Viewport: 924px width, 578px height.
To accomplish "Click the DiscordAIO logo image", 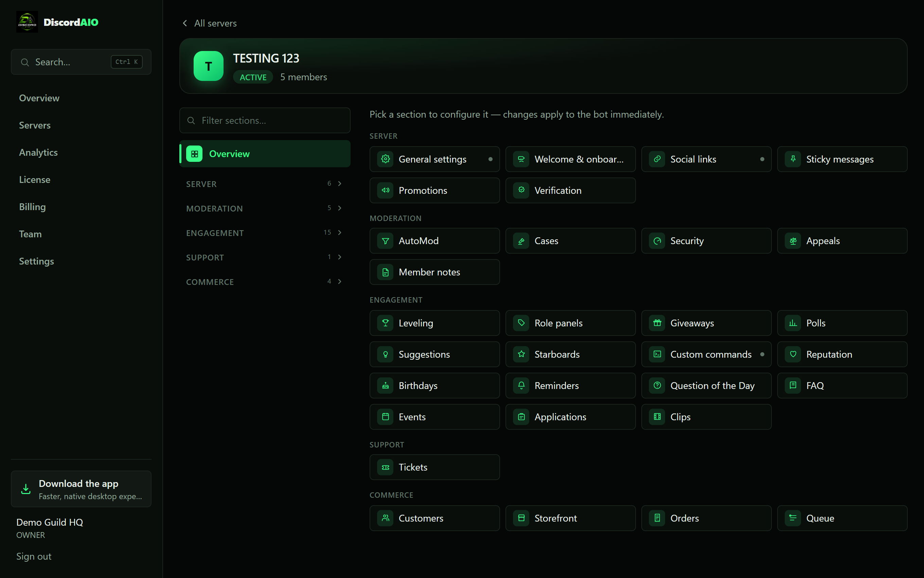I will tap(27, 22).
